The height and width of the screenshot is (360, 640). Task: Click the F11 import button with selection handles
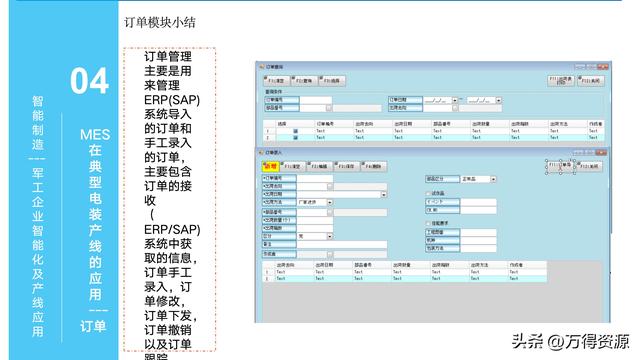tap(560, 166)
